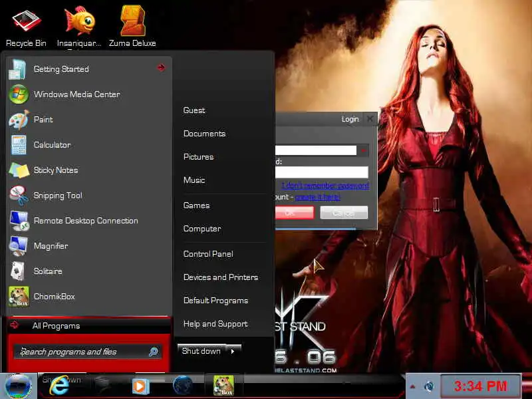Open Documents from the Start menu
532x399 pixels.
pyautogui.click(x=204, y=134)
